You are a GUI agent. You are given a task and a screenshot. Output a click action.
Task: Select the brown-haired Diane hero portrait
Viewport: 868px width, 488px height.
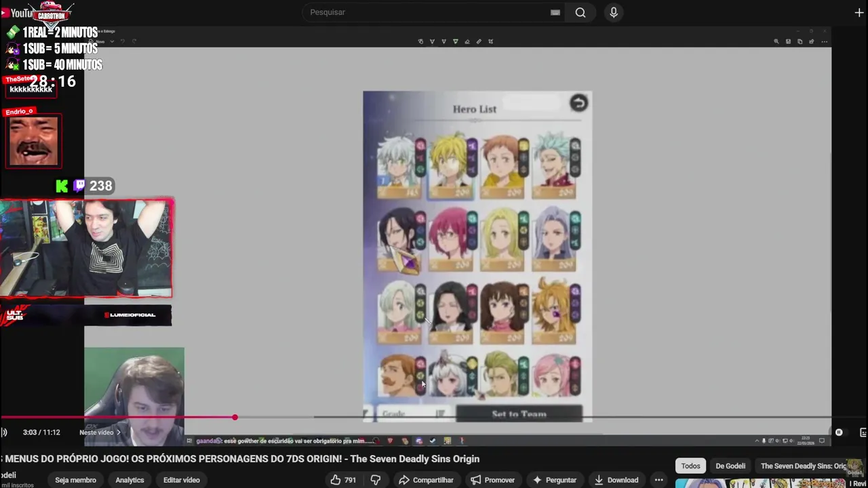click(504, 312)
